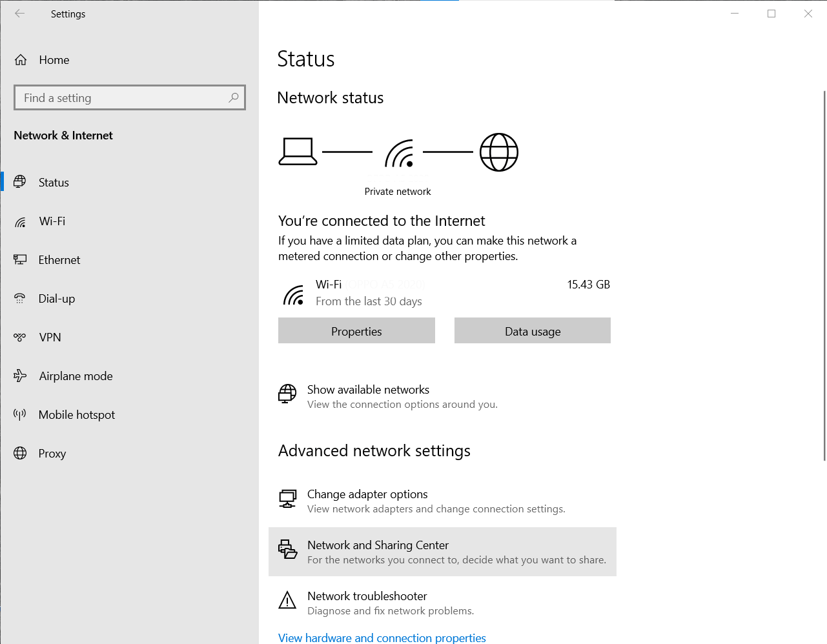View Data usage for Wi-Fi
The height and width of the screenshot is (644, 827).
(x=532, y=330)
